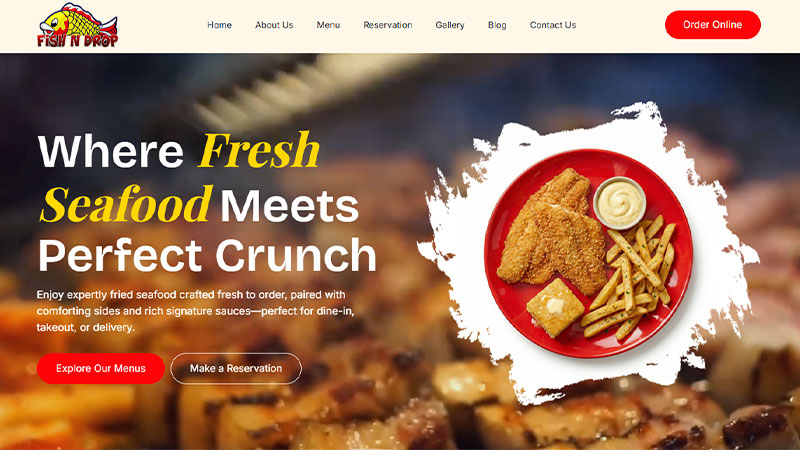
Task: Click the dipping sauce cup on plate
Action: (x=620, y=203)
